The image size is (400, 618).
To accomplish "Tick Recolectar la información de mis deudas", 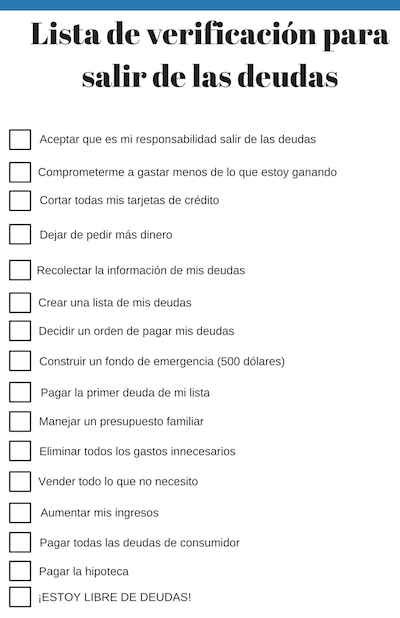I will 20,270.
